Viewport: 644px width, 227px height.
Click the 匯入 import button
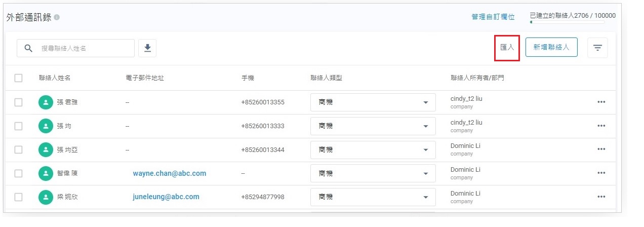point(507,48)
